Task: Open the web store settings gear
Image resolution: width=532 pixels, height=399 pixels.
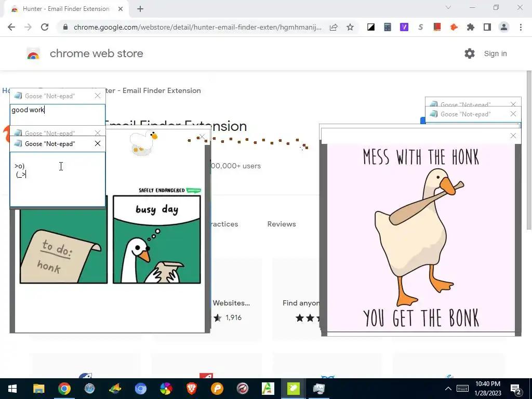Action: tap(470, 54)
